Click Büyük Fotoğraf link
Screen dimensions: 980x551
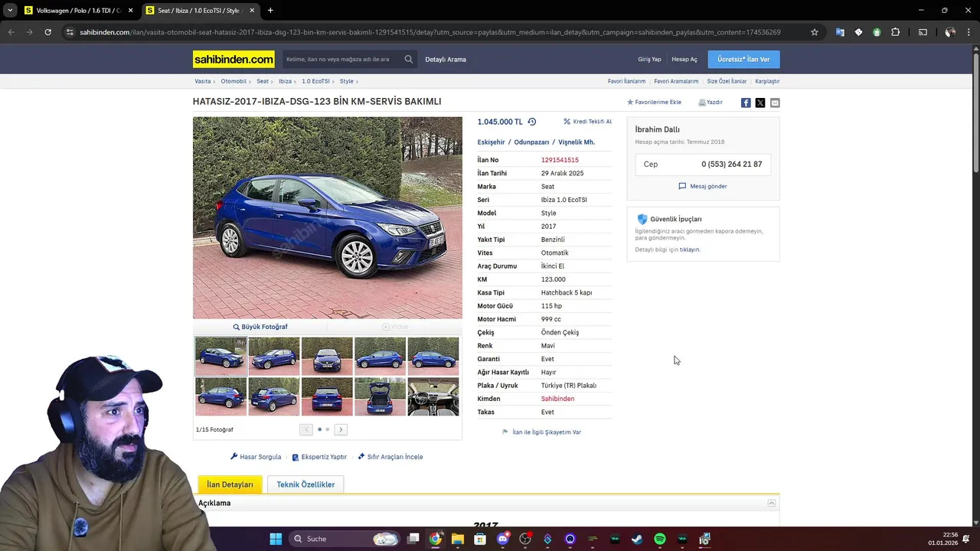(x=260, y=327)
